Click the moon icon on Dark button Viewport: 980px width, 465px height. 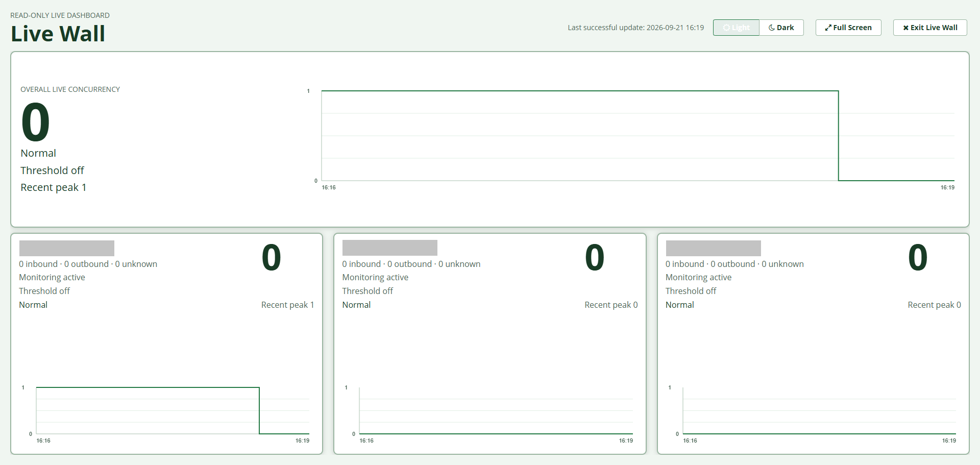point(772,28)
